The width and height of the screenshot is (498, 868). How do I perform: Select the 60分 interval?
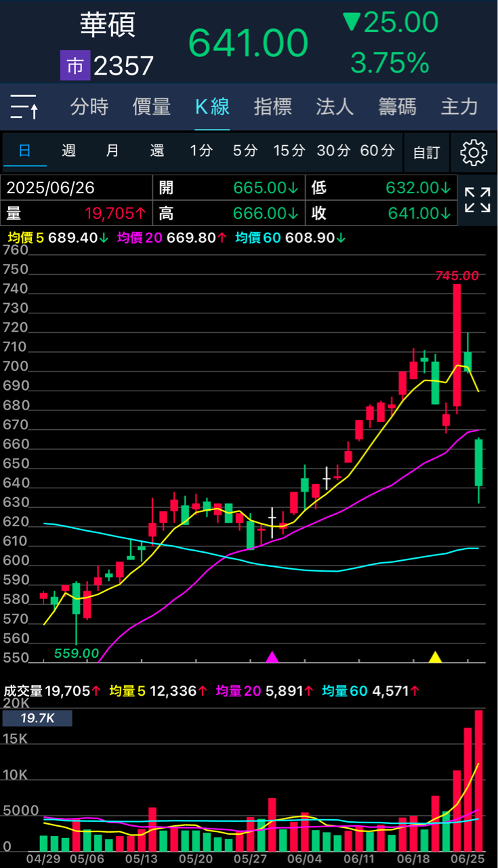378,151
